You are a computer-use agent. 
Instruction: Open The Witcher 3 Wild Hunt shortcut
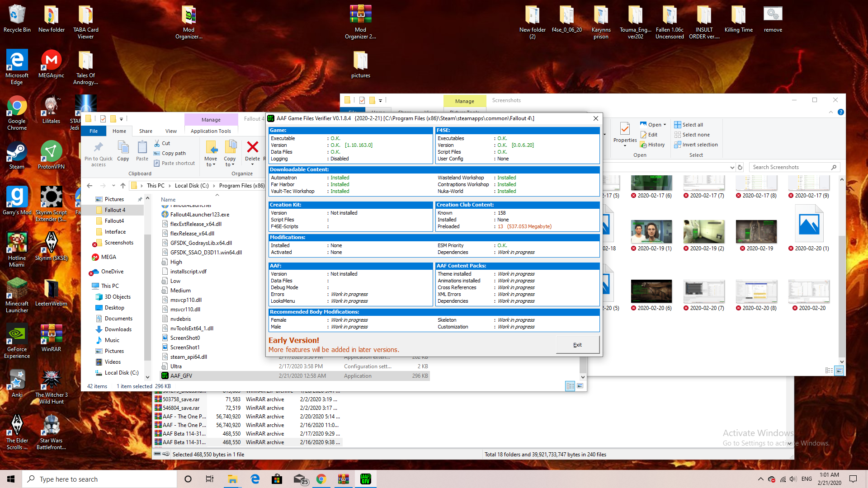click(51, 386)
